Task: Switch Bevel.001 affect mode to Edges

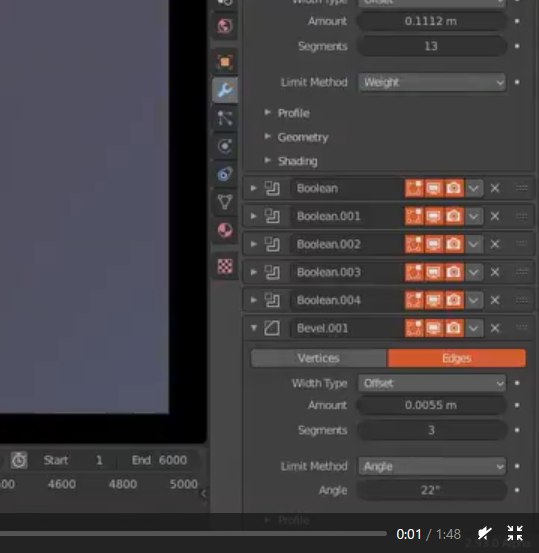Action: click(456, 358)
